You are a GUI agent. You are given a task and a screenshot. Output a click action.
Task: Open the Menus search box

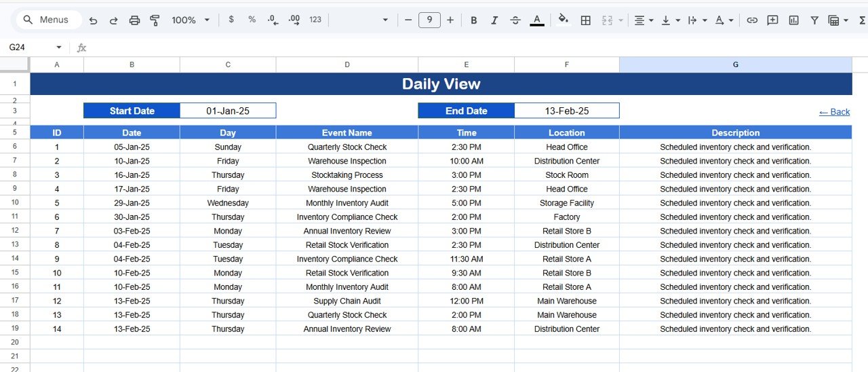coord(47,20)
